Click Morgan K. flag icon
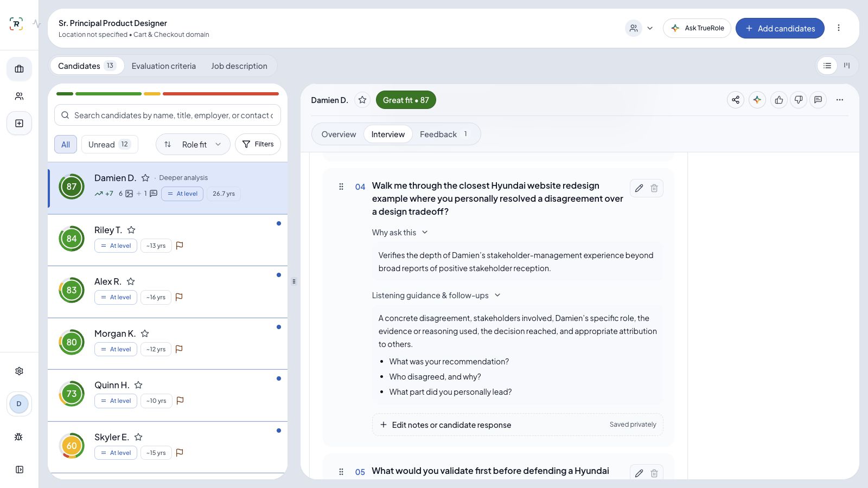868x488 pixels. (x=179, y=349)
